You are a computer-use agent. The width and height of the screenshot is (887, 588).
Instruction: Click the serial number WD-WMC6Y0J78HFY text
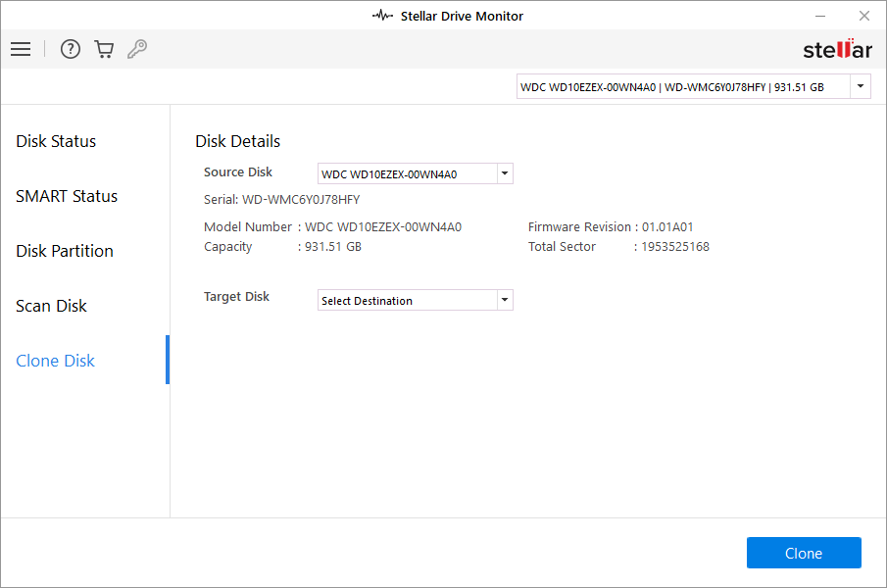(301, 200)
